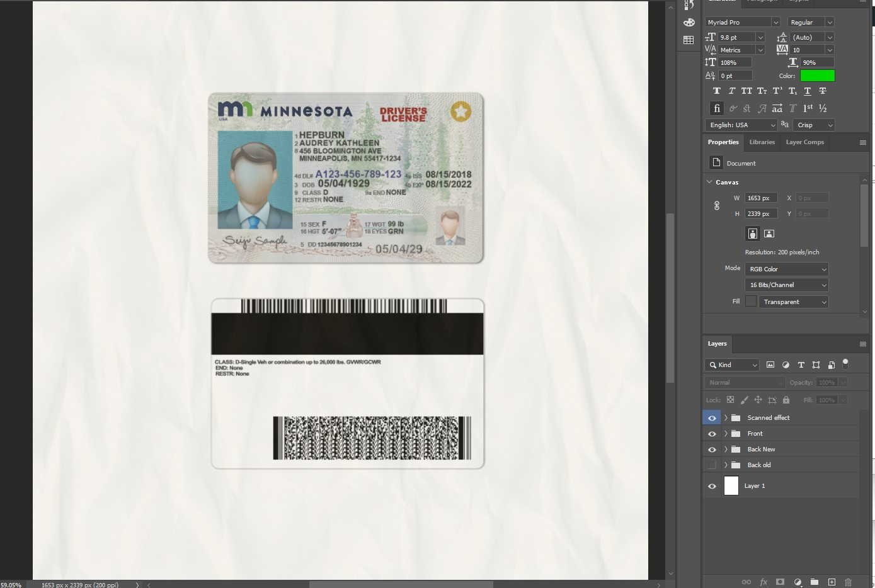Hide the Back New group

click(x=712, y=449)
